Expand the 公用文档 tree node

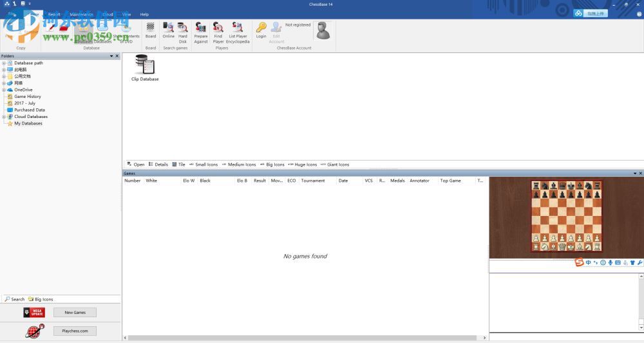4,76
